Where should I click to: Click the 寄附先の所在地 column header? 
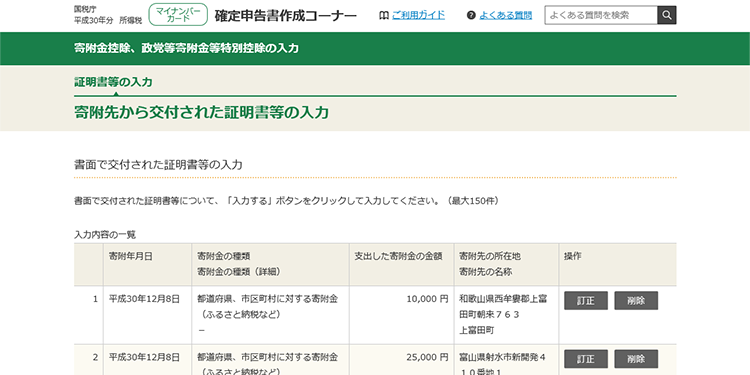(x=490, y=256)
